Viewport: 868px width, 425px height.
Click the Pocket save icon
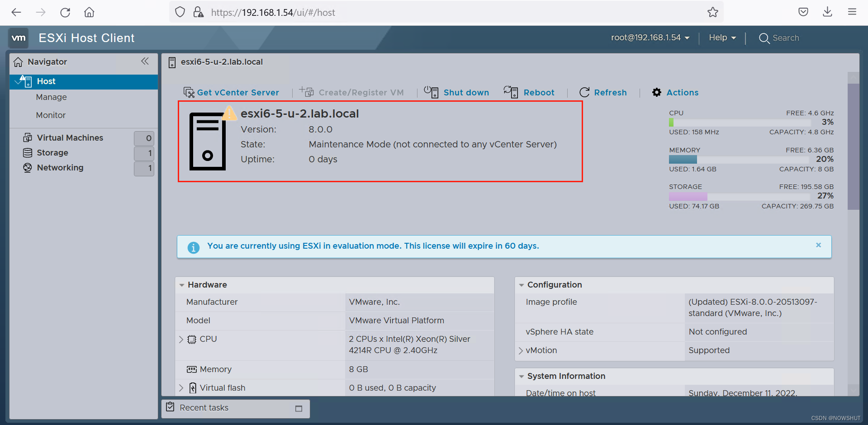(803, 12)
